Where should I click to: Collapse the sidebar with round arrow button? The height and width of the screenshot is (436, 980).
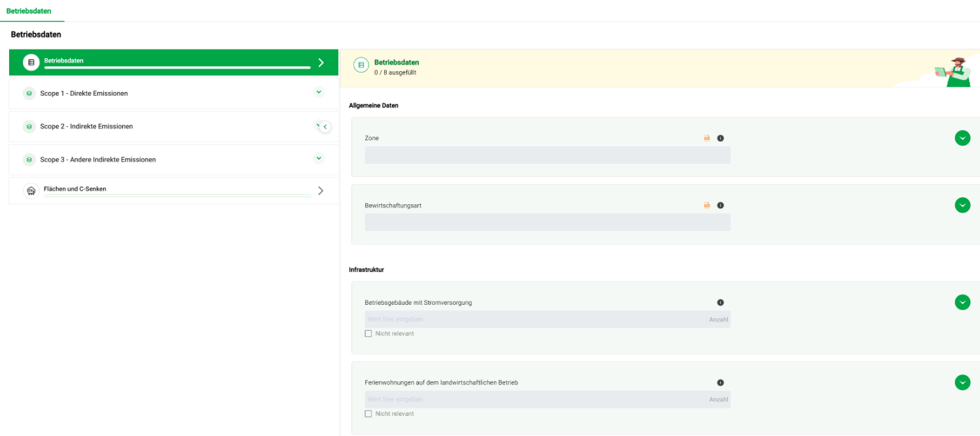[325, 127]
